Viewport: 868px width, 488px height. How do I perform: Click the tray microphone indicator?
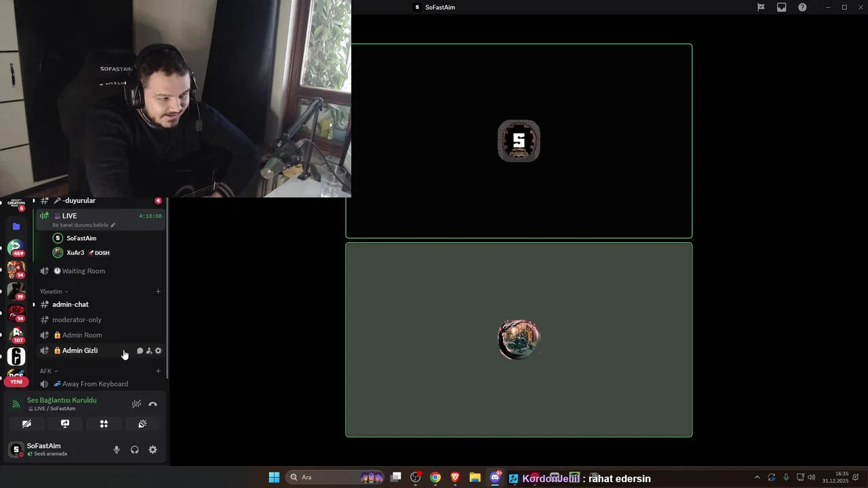point(786,477)
